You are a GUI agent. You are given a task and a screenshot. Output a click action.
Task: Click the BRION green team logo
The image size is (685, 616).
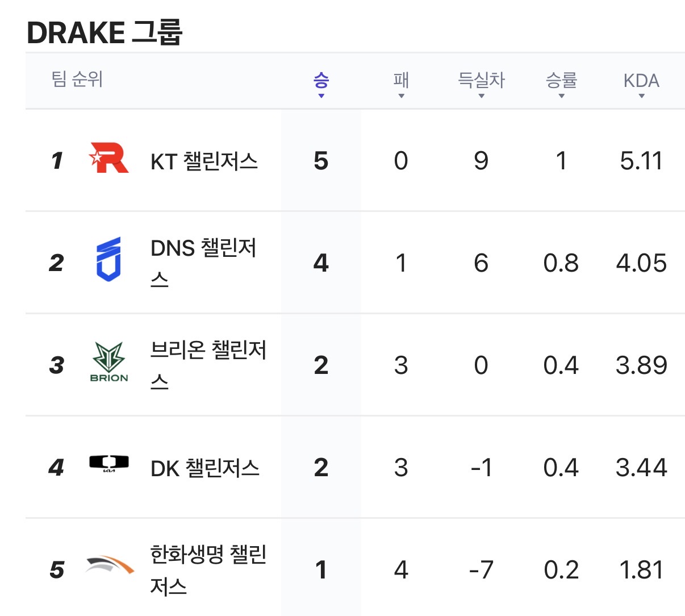point(109,363)
